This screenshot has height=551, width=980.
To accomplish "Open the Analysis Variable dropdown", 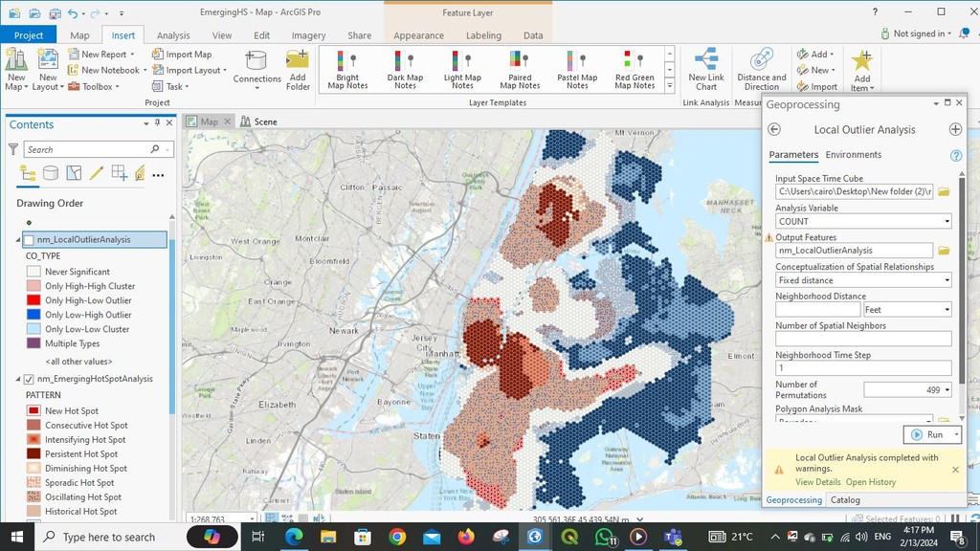I will 947,221.
